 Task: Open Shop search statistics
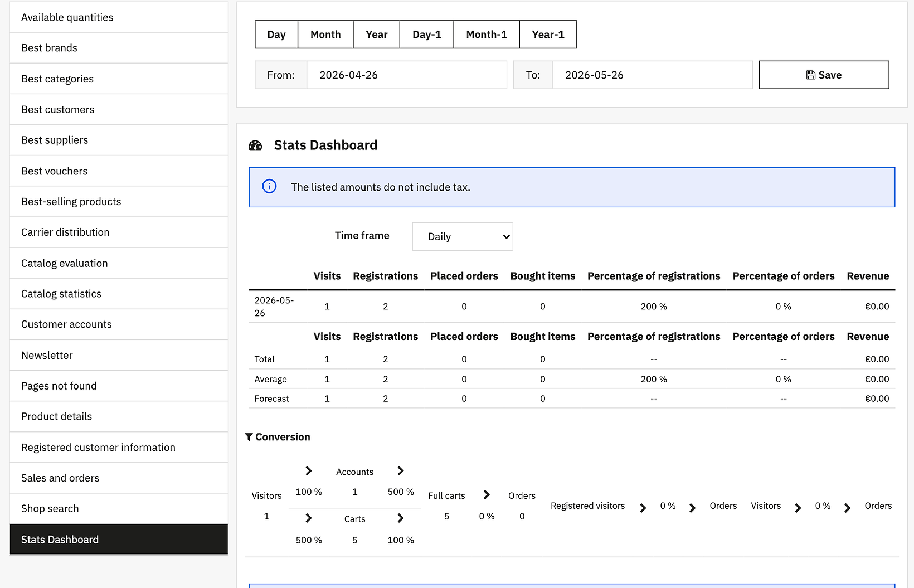click(119, 508)
